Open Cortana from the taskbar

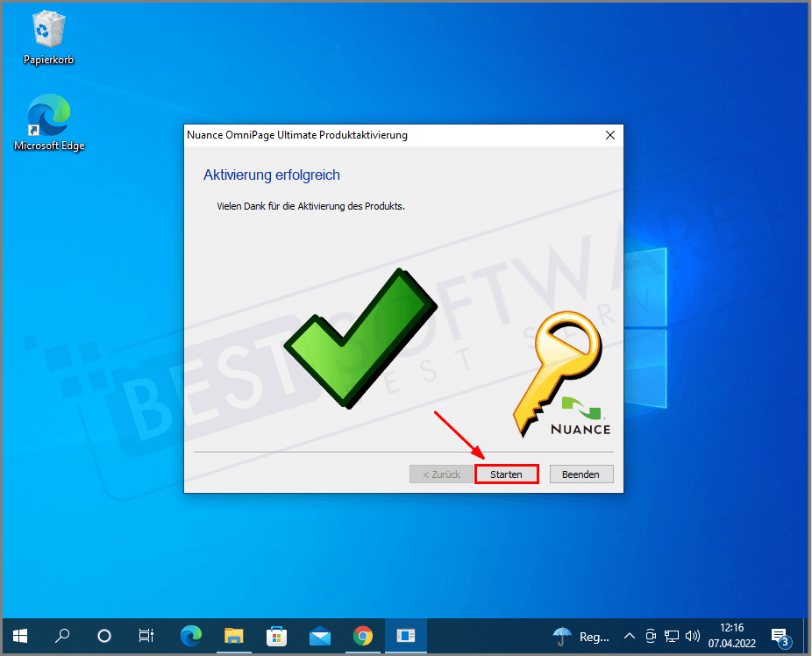point(103,635)
